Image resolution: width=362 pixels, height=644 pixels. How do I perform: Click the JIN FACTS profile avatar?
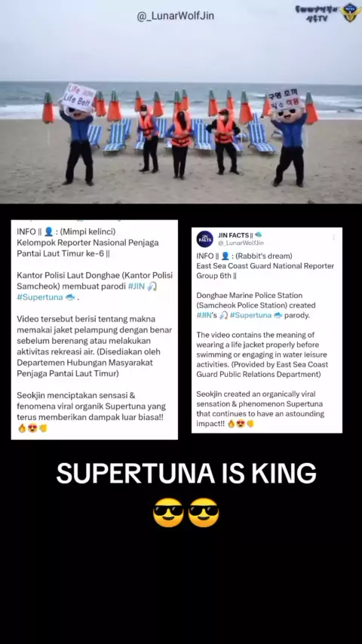[x=204, y=238]
